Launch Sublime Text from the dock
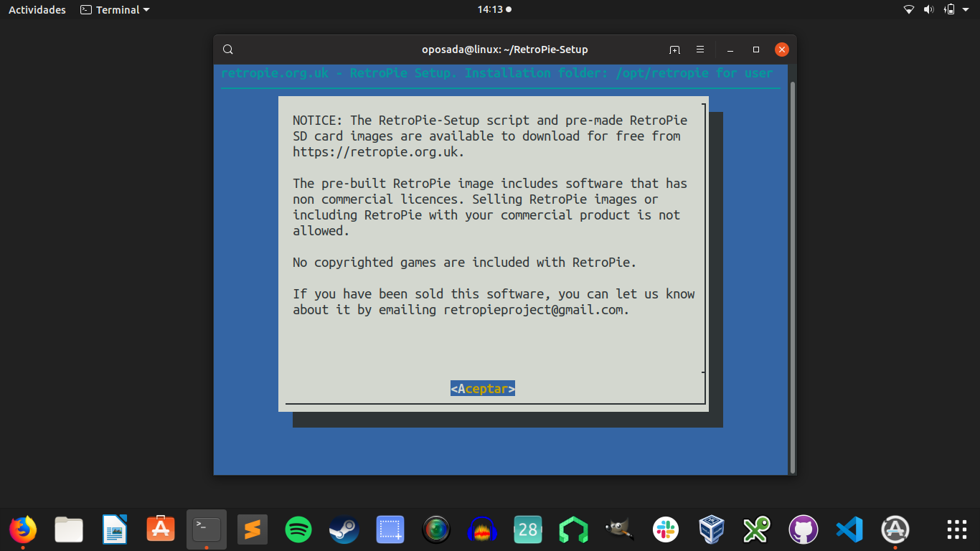The width and height of the screenshot is (980, 551). pyautogui.click(x=252, y=529)
